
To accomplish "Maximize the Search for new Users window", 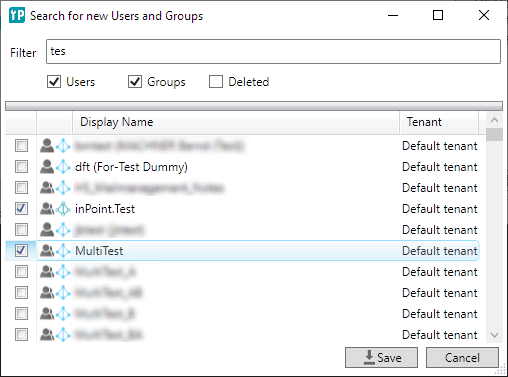I will pos(438,15).
